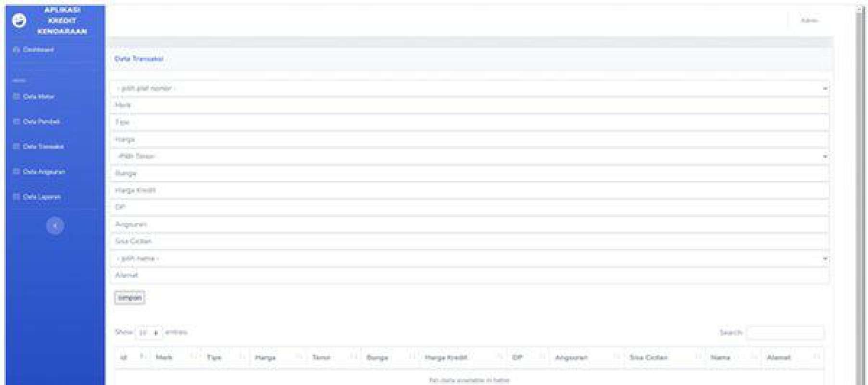
Task: Collapse the sidebar with the round arrow toggle
Action: [55, 225]
